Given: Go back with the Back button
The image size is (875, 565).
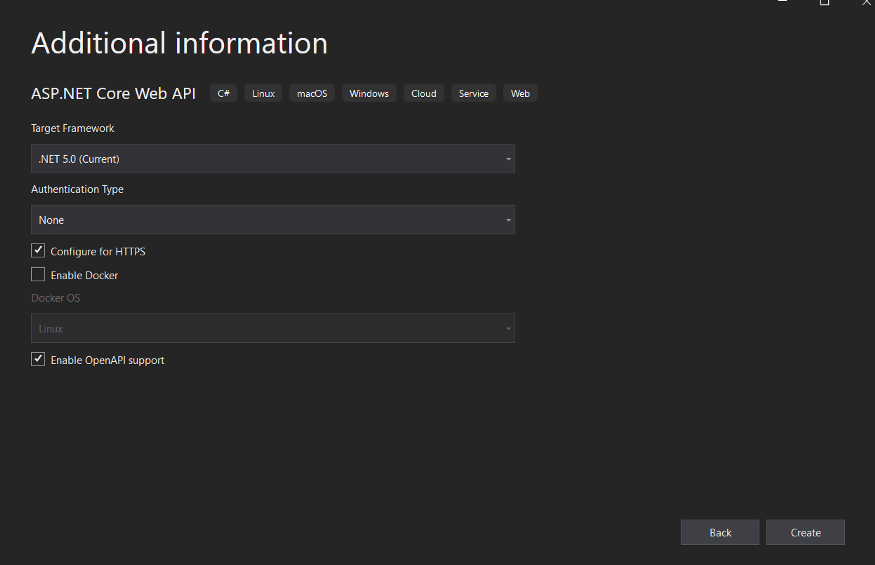Looking at the screenshot, I should click(720, 532).
